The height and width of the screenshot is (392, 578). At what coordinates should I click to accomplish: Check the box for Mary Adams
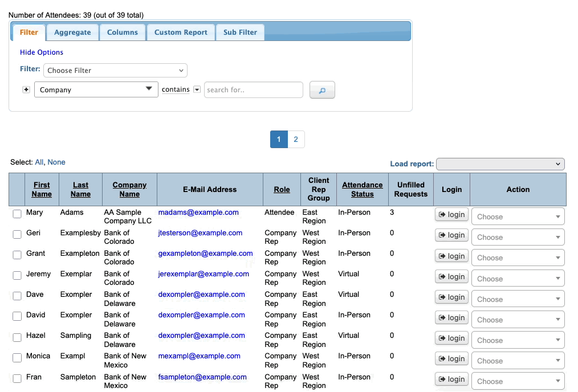17,214
